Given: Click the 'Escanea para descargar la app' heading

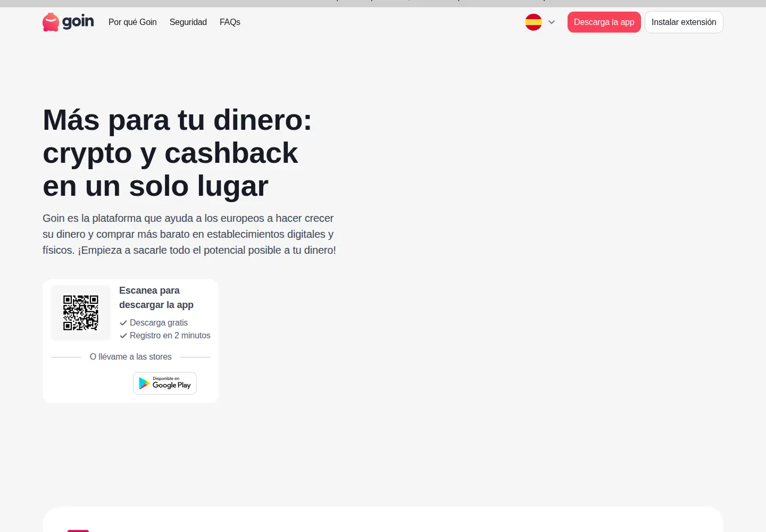Looking at the screenshot, I should point(156,297).
